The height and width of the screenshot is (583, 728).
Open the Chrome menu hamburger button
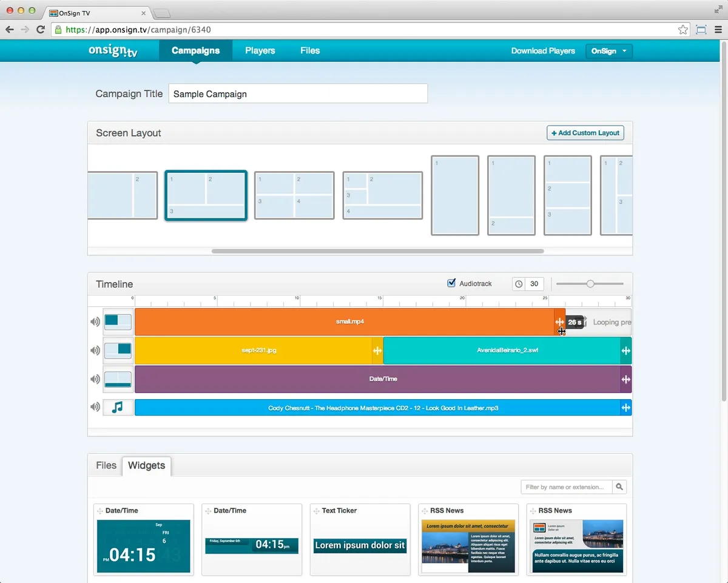(x=718, y=29)
